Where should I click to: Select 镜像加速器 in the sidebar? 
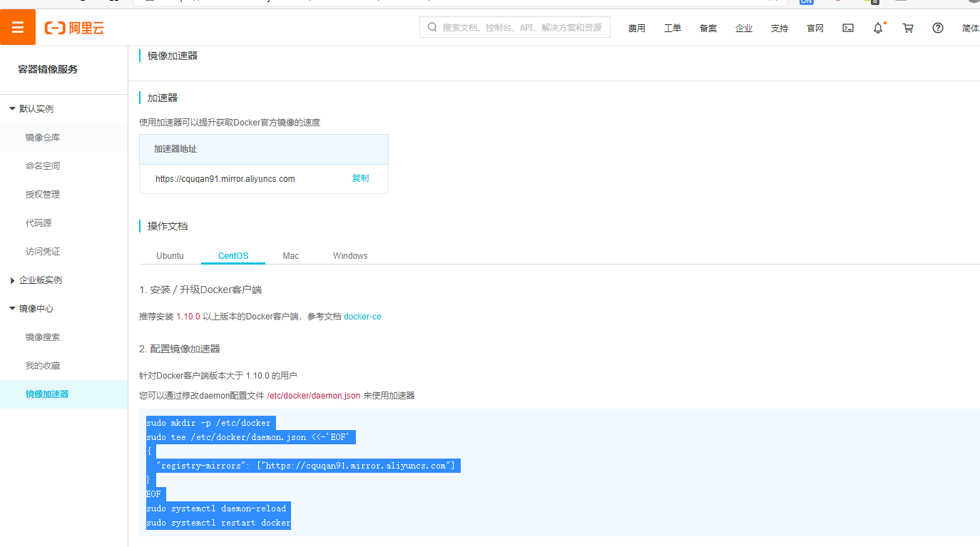(64, 394)
